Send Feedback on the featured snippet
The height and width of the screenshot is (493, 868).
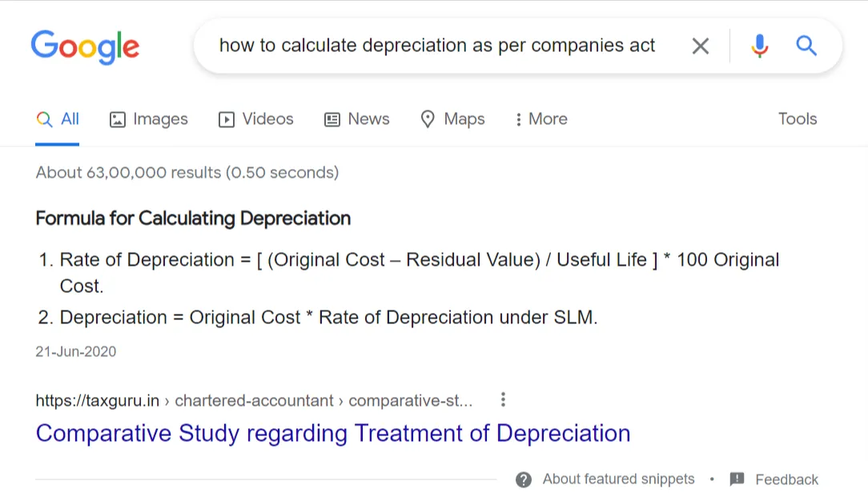click(x=786, y=479)
